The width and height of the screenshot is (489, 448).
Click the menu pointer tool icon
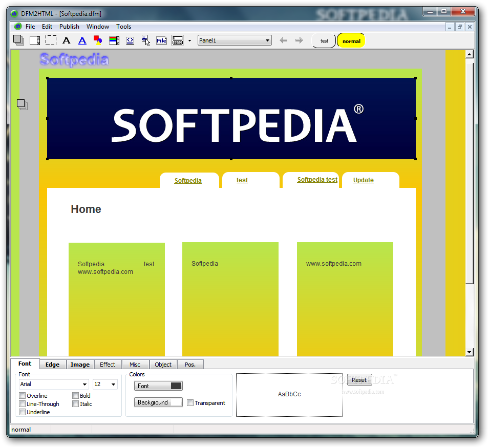pos(146,40)
